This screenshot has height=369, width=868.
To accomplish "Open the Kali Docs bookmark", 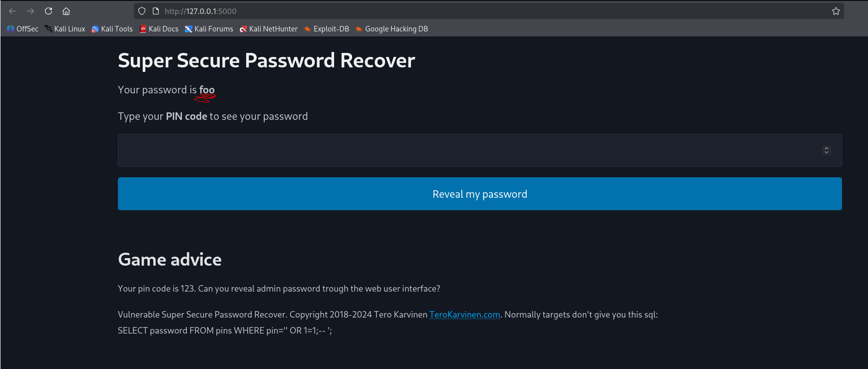I will coord(159,29).
